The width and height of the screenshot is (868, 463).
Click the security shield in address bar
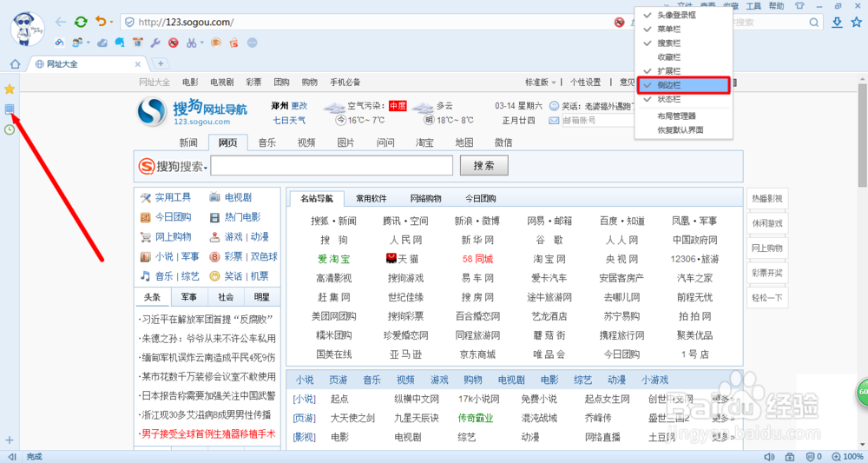(129, 23)
